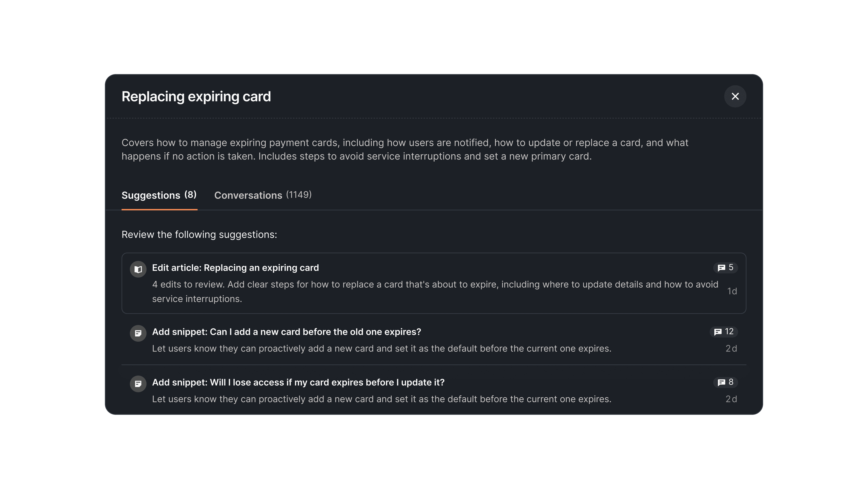Click the snippet icon for 'add a new card' suggestion
Image resolution: width=868 pixels, height=488 pixels.
click(138, 333)
